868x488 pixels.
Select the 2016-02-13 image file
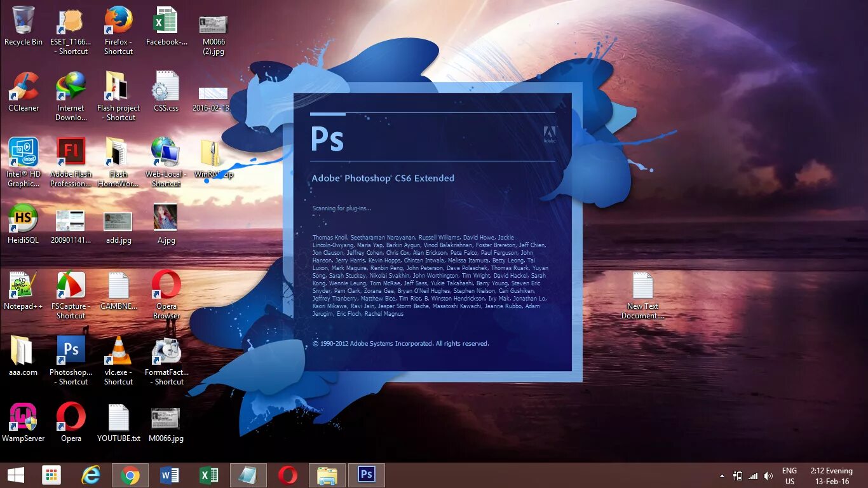[x=214, y=93]
